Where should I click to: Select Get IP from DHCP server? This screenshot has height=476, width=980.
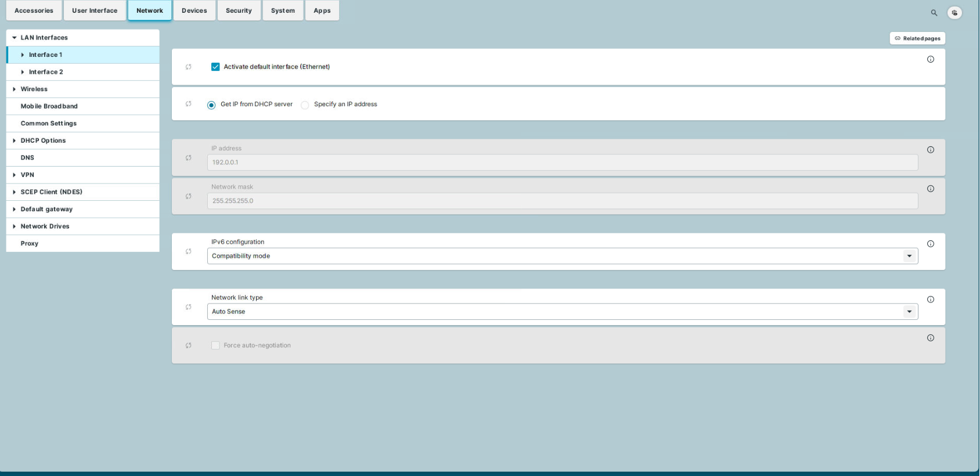click(211, 105)
